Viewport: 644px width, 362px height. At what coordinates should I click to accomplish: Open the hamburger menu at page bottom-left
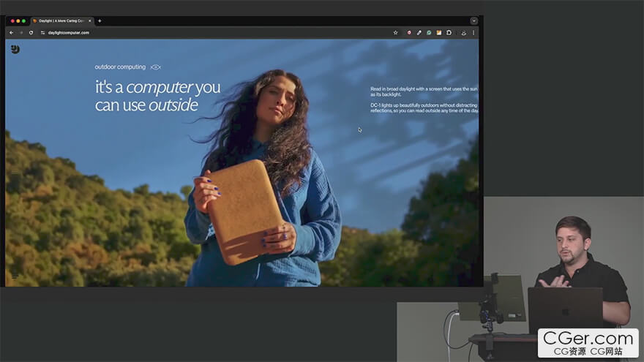click(15, 276)
